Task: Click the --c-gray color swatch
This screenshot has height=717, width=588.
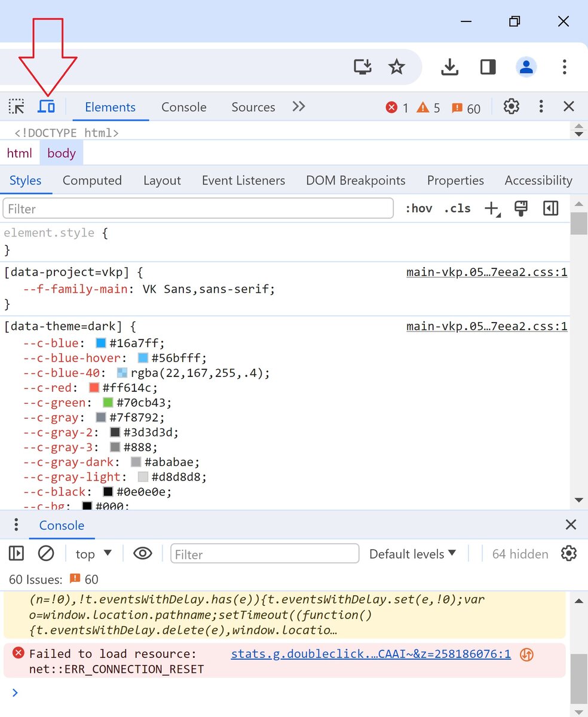Action: 101,418
